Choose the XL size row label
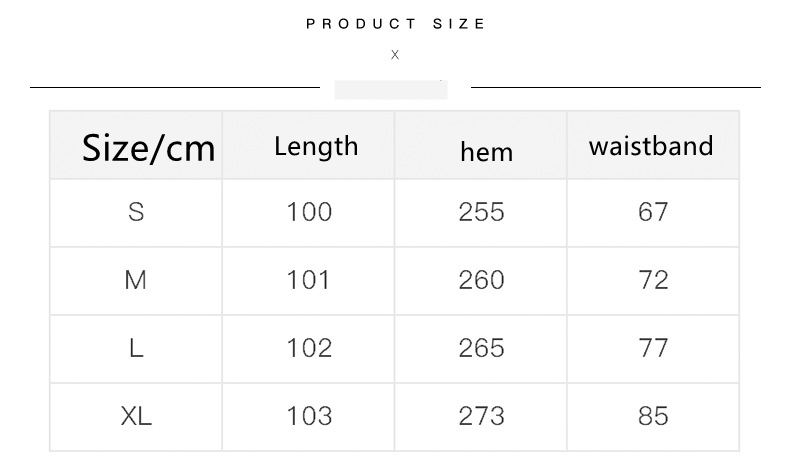This screenshot has width=790, height=468. point(136,416)
